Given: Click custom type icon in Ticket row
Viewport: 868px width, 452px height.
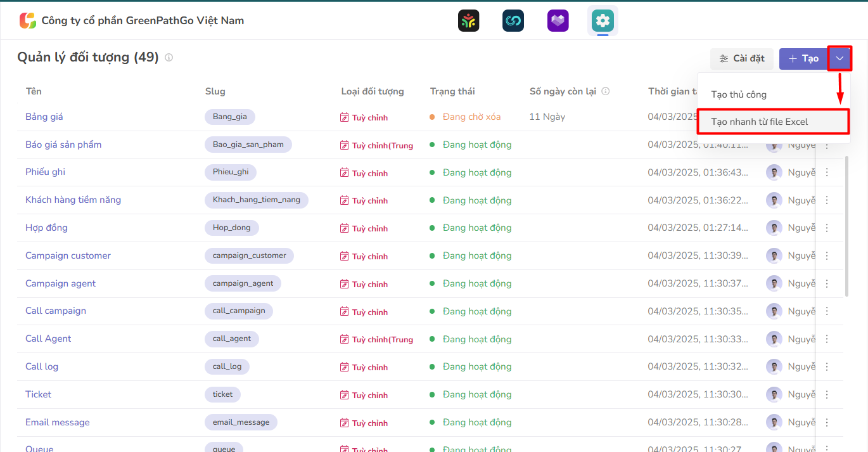Looking at the screenshot, I should click(x=345, y=395).
